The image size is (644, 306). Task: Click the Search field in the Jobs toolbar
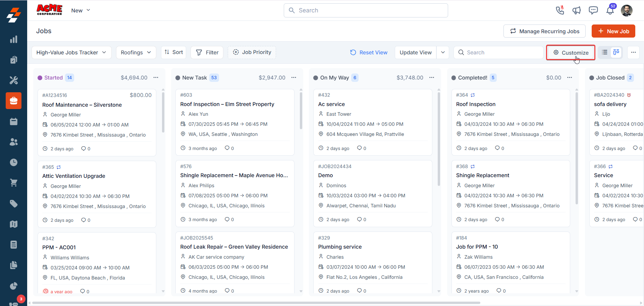click(498, 52)
